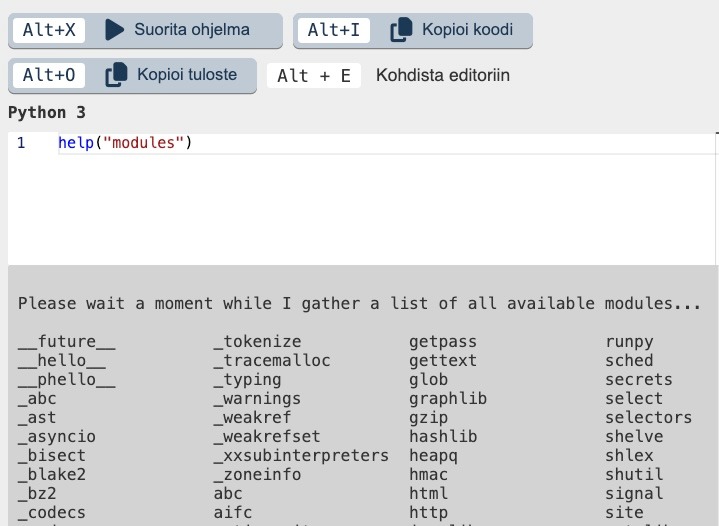Run the program via Suorita ohjelma label
Viewport: 719px width, 526px height.
192,30
